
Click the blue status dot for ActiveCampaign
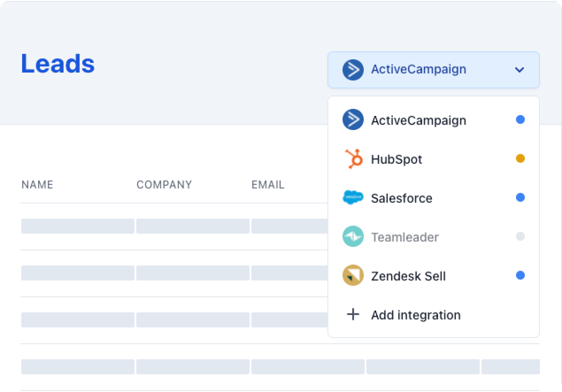(x=520, y=119)
